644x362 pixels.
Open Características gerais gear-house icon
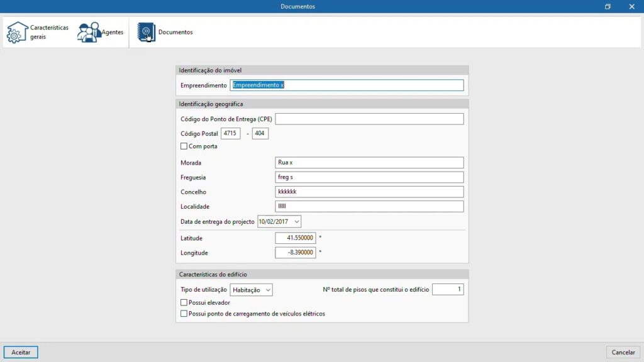(17, 33)
